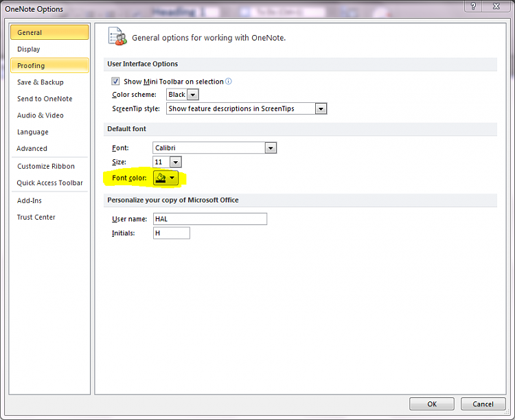
Task: Click into the Initials field
Action: point(172,233)
